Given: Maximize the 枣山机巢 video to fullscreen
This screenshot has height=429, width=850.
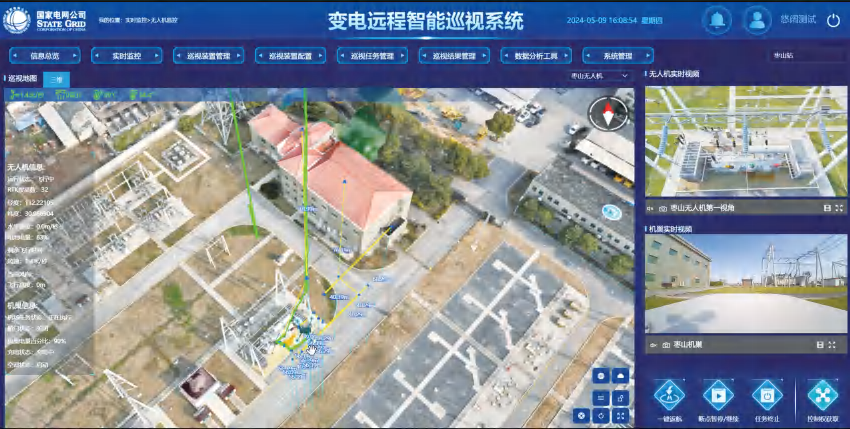Looking at the screenshot, I should (x=830, y=345).
